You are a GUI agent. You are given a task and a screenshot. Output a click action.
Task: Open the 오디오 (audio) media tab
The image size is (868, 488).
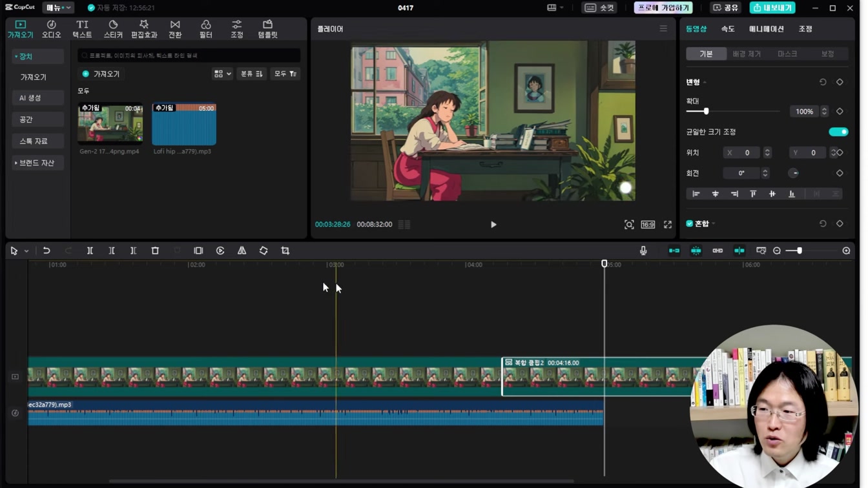pyautogui.click(x=51, y=29)
